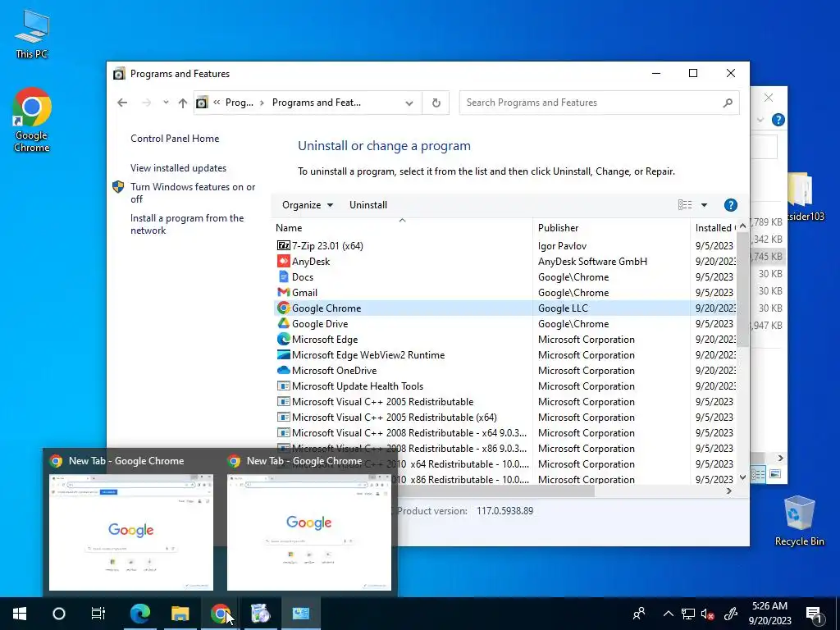
Task: Open Cortana search circle
Action: click(x=59, y=614)
